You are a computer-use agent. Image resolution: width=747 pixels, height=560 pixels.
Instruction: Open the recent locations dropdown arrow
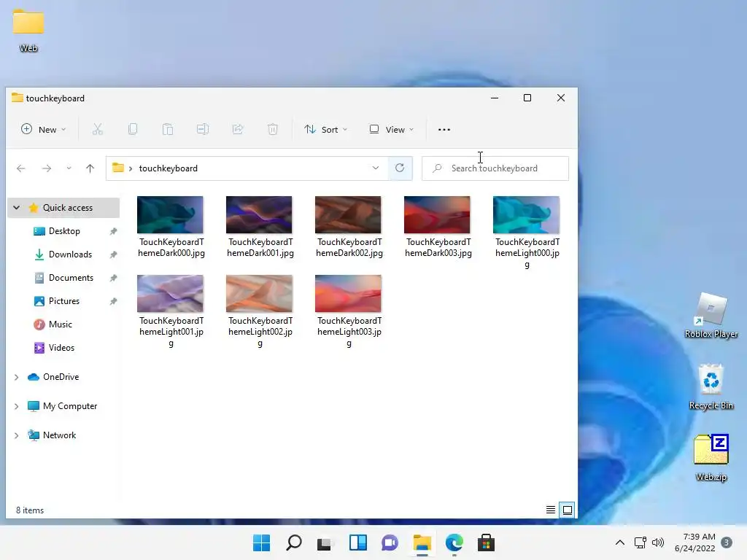pyautogui.click(x=69, y=168)
